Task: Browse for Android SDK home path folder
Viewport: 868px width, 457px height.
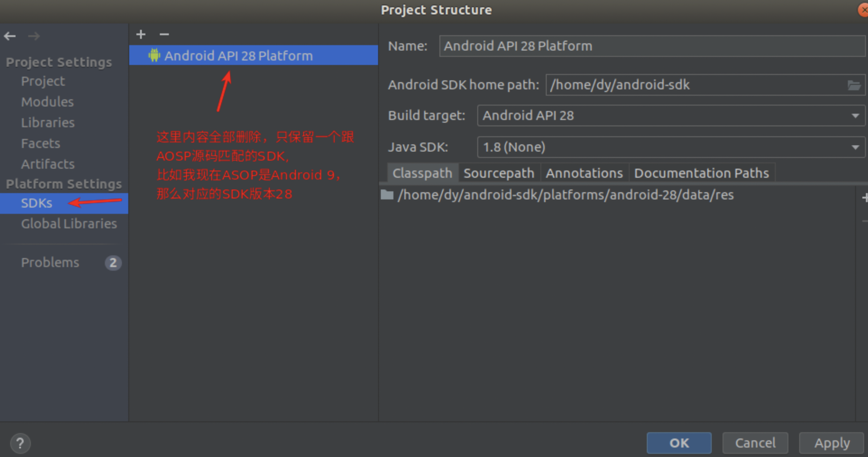Action: [x=854, y=85]
